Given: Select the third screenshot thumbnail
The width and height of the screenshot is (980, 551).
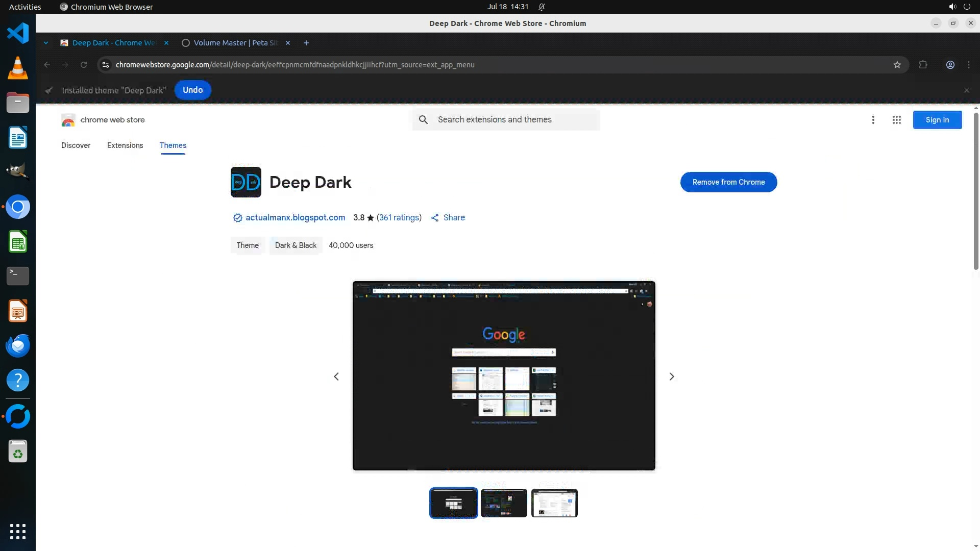Looking at the screenshot, I should (554, 503).
